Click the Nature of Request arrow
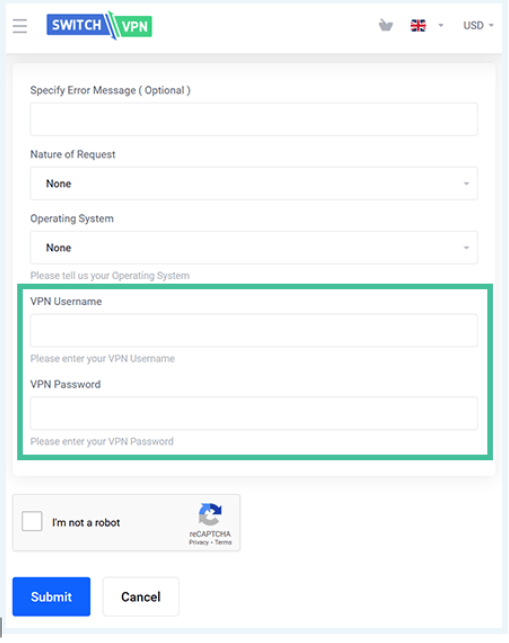 pyautogui.click(x=466, y=184)
